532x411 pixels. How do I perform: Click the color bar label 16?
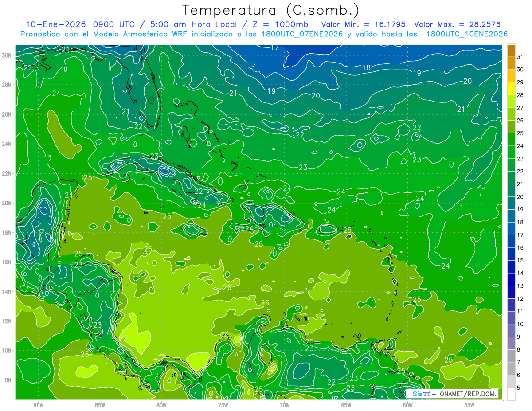coord(520,248)
